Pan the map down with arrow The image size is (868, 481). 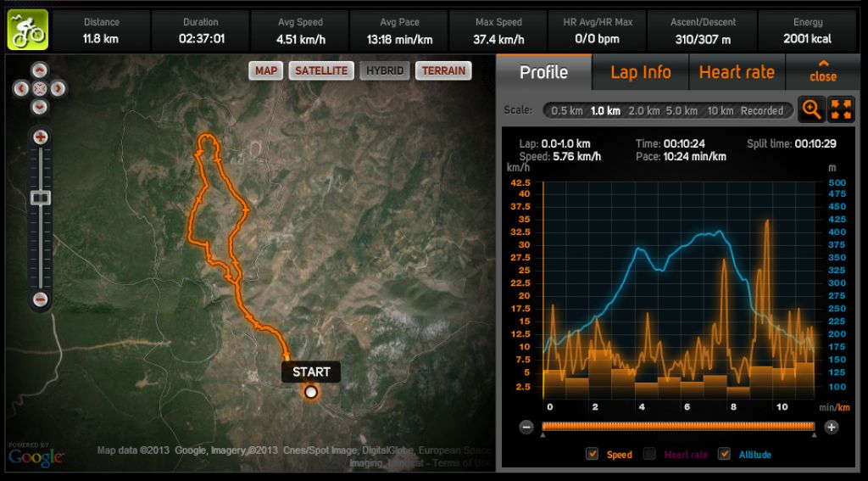click(39, 106)
